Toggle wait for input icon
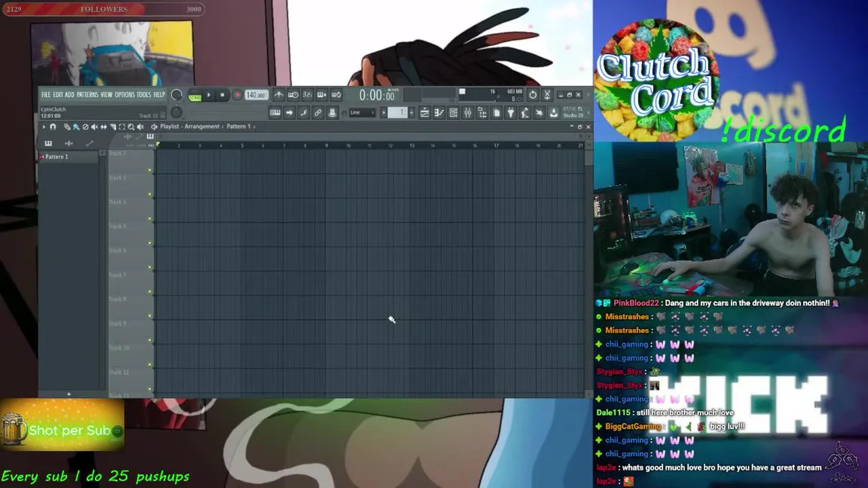Screen dimensions: 868x488 tap(293, 95)
